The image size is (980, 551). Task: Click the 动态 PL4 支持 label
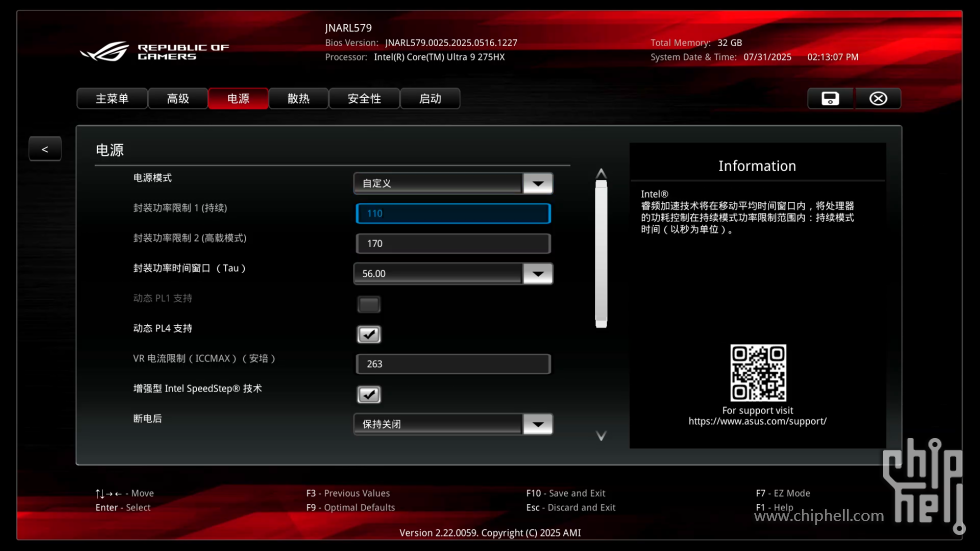point(162,329)
